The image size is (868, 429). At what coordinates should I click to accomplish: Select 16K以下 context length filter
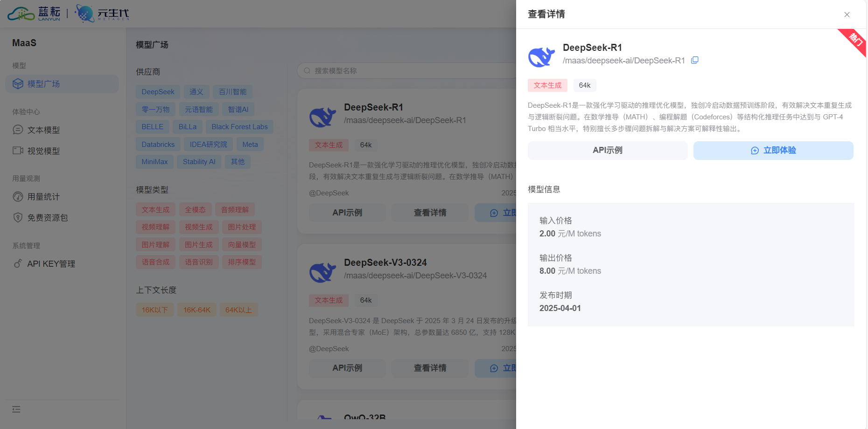pos(154,310)
